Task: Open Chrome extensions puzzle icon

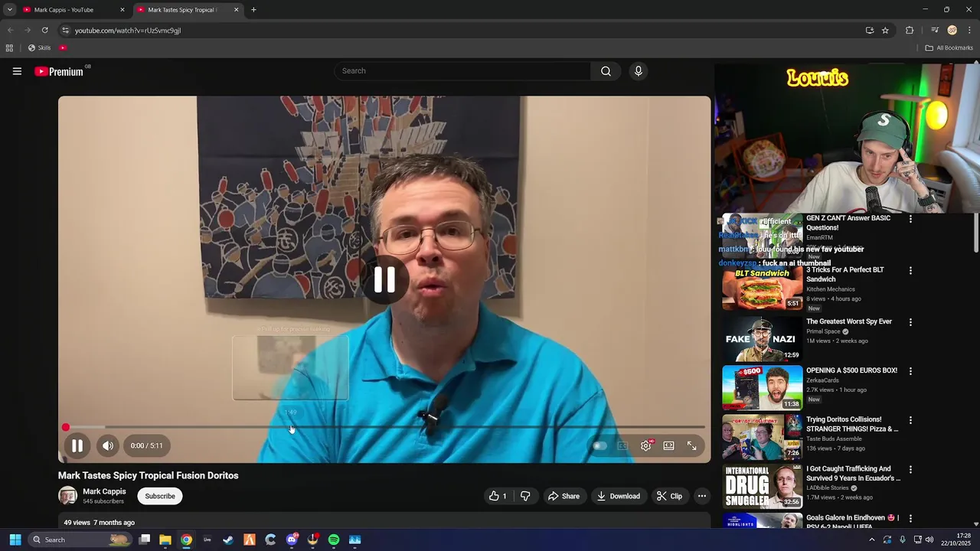Action: coord(910,30)
